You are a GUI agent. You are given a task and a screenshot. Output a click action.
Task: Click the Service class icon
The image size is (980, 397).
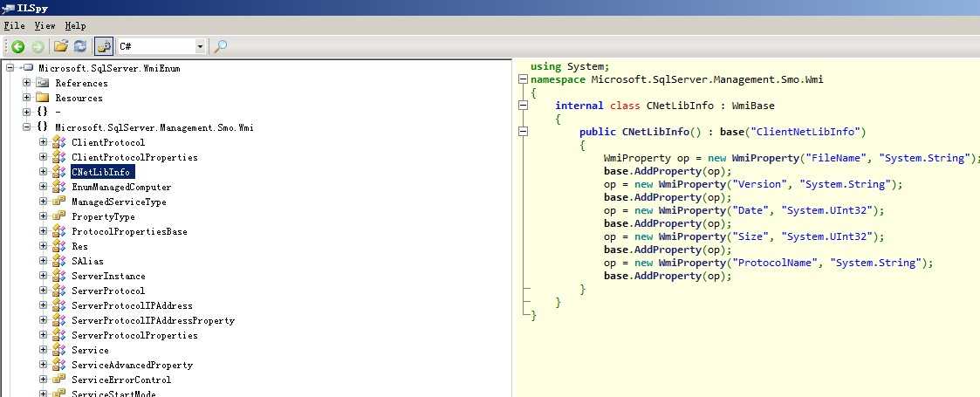point(58,350)
